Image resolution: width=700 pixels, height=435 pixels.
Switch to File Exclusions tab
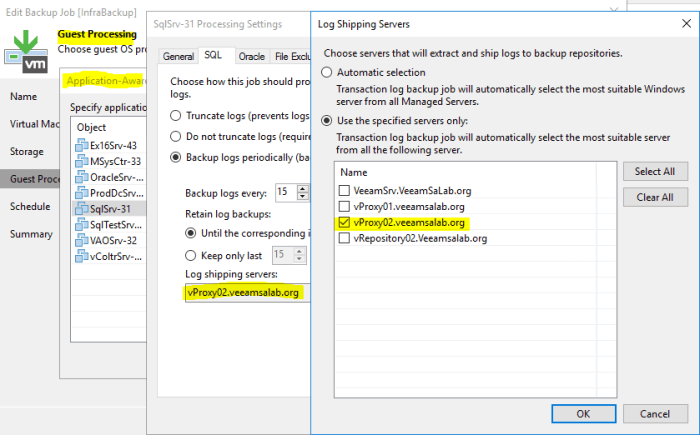pyautogui.click(x=292, y=56)
